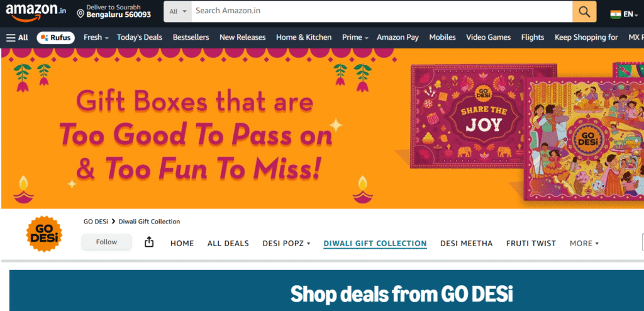Click the delivery location pin icon
This screenshot has height=311, width=644.
click(80, 14)
